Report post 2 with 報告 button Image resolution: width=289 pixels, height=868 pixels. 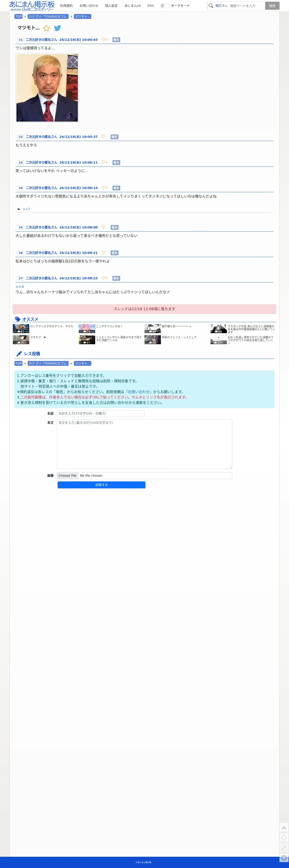coord(115,137)
